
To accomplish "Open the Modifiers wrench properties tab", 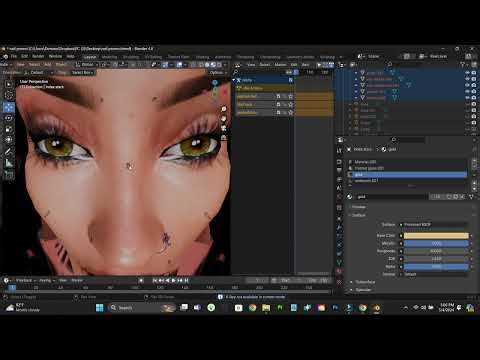I will tap(339, 228).
